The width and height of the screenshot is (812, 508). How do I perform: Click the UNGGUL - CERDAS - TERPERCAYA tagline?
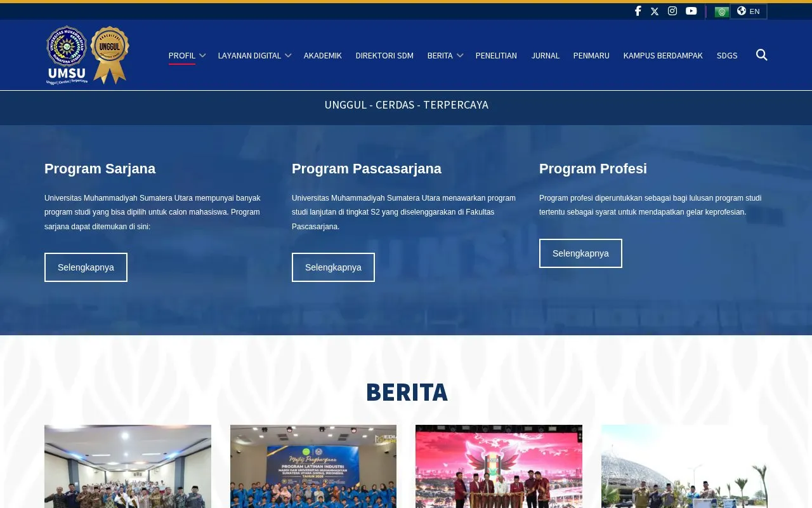(x=407, y=105)
